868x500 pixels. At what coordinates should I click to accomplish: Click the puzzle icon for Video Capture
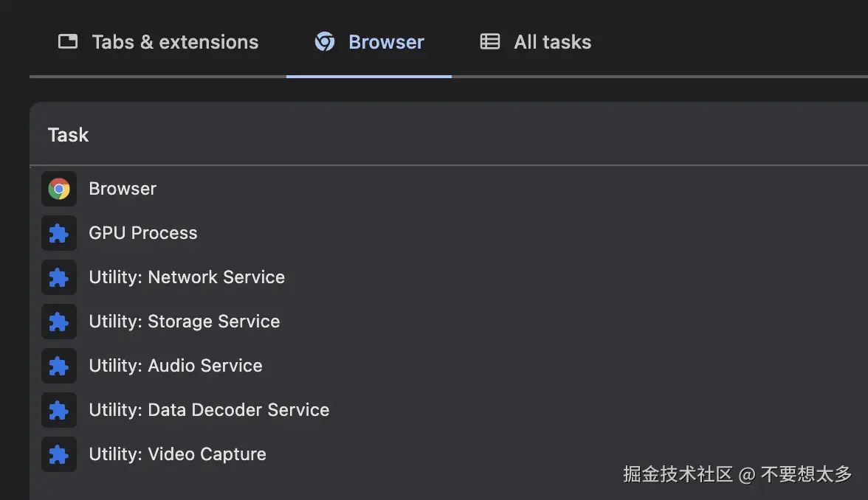tap(59, 454)
